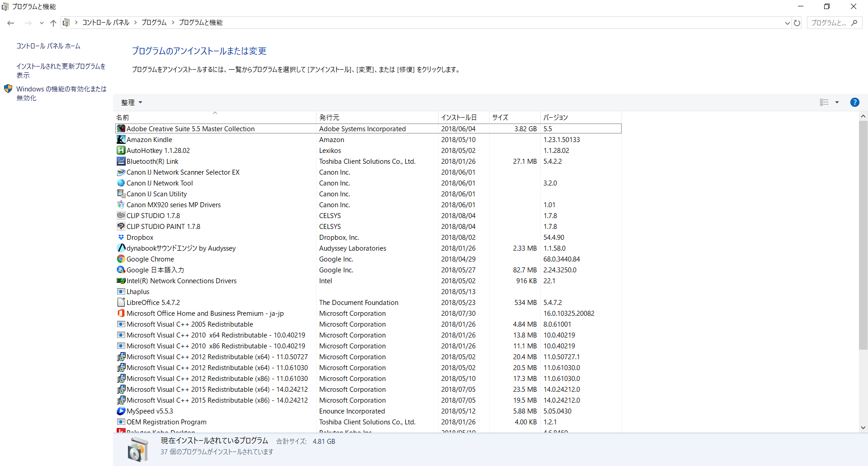Image resolution: width=868 pixels, height=466 pixels.
Task: Click the Lhaplus program icon
Action: point(121,292)
